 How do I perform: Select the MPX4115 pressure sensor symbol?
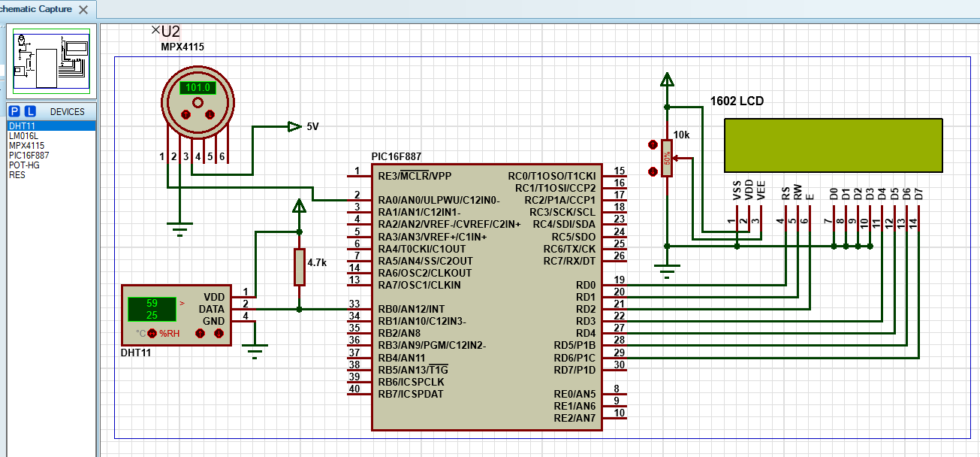197,101
